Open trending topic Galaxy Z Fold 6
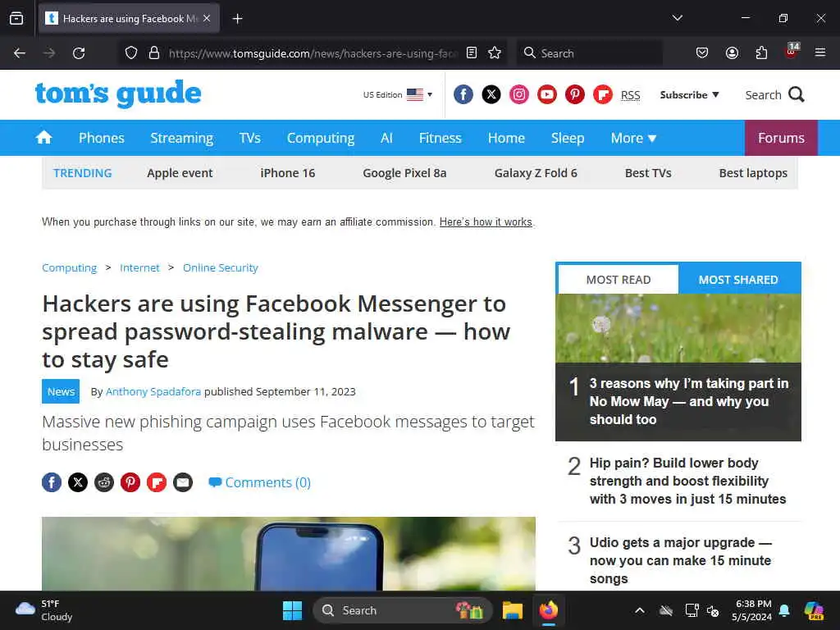Image resolution: width=840 pixels, height=630 pixels. pyautogui.click(x=536, y=173)
